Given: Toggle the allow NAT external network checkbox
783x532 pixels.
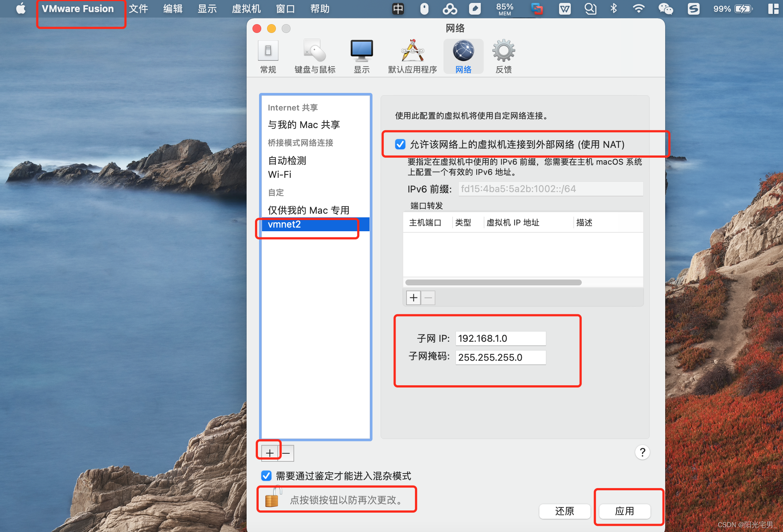Looking at the screenshot, I should click(x=400, y=144).
